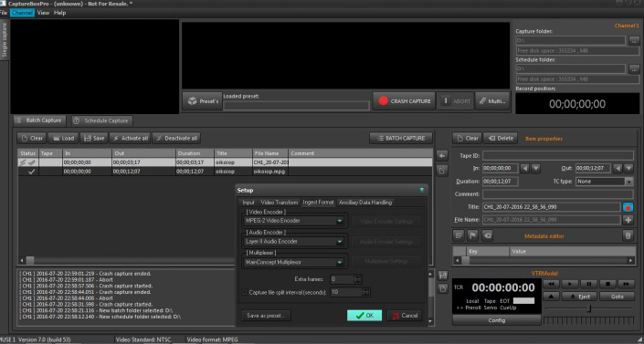Click the plus icon beside File Name field
644x344 pixels.
coord(628,220)
